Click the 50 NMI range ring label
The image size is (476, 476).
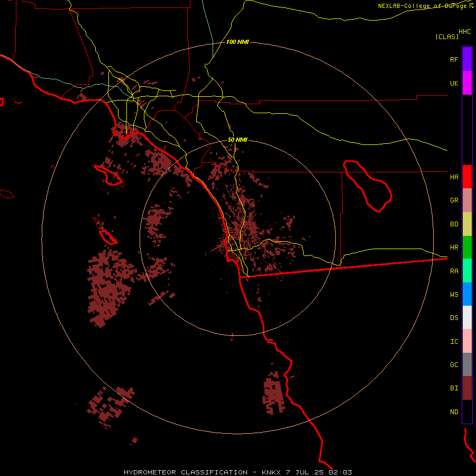tap(237, 140)
